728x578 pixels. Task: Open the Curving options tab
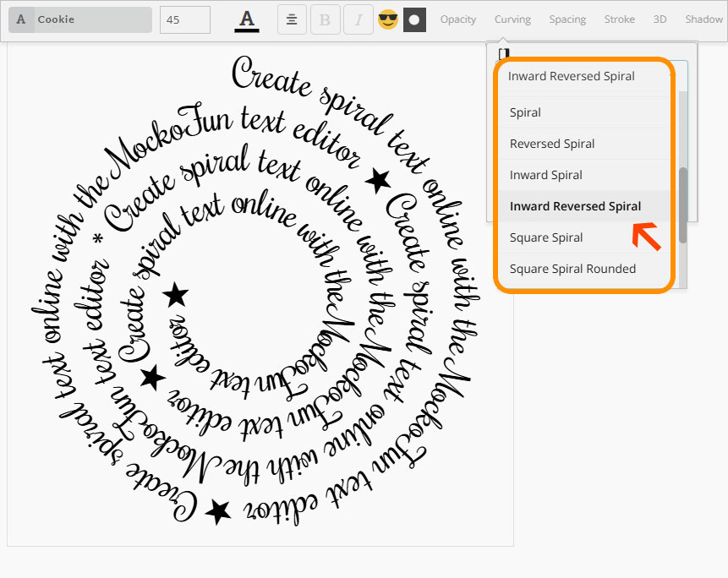coord(512,19)
